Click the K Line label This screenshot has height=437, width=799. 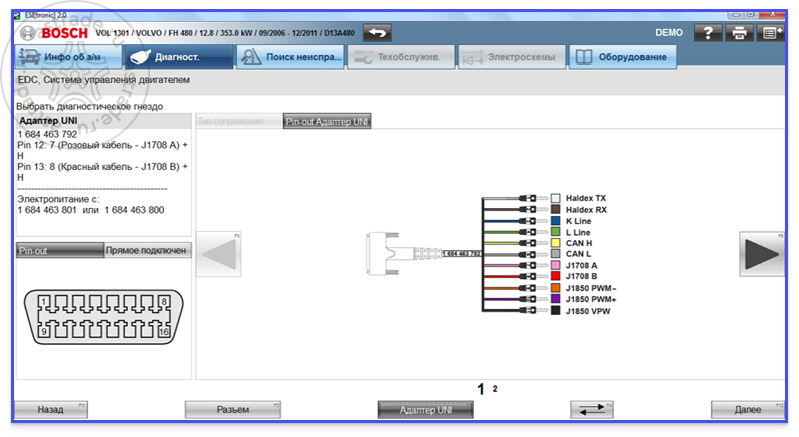578,221
